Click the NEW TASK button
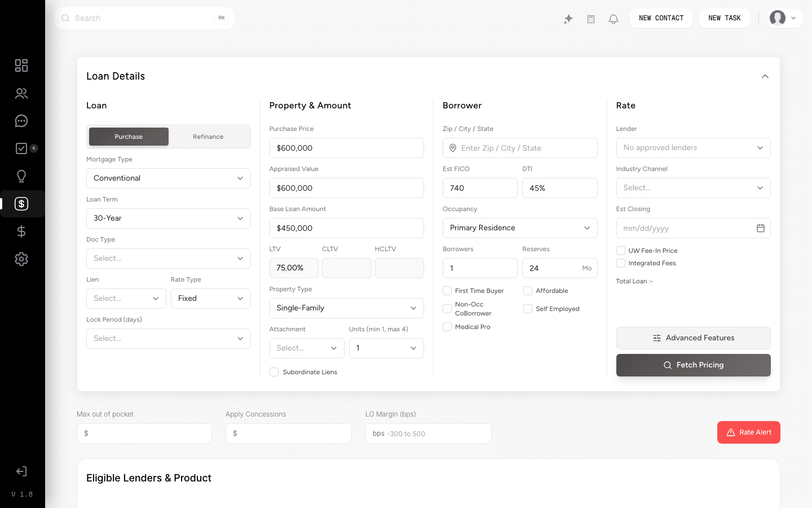 click(725, 18)
